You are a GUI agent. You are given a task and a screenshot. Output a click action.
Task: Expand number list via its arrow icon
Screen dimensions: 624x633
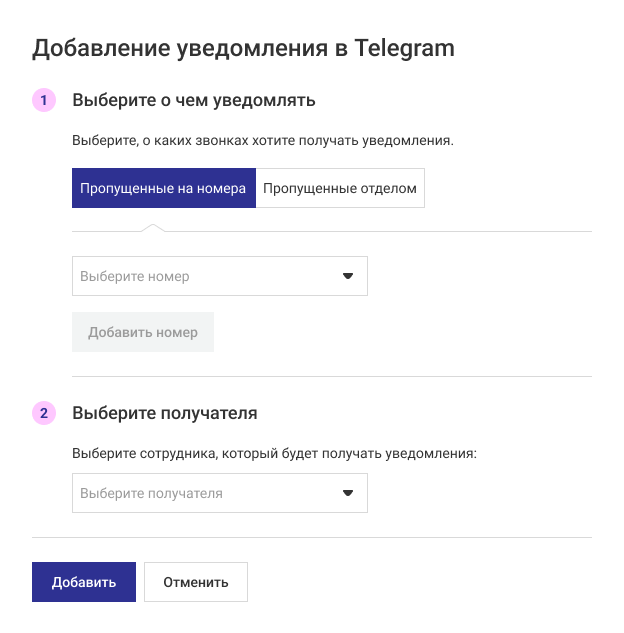click(348, 276)
